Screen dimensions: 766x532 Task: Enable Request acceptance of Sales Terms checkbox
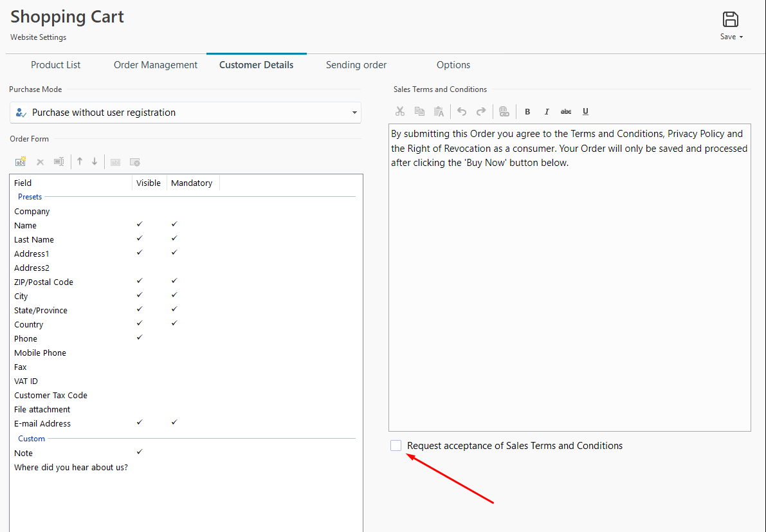[x=396, y=446]
